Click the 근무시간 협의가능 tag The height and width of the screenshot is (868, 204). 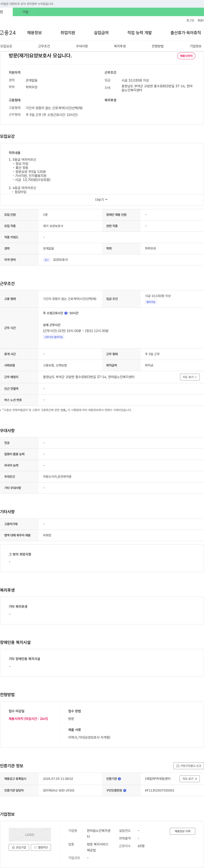tap(54, 337)
